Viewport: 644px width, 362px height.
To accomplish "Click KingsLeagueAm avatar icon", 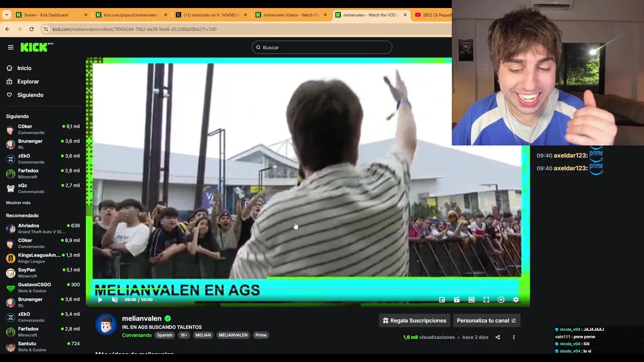I will (x=11, y=258).
